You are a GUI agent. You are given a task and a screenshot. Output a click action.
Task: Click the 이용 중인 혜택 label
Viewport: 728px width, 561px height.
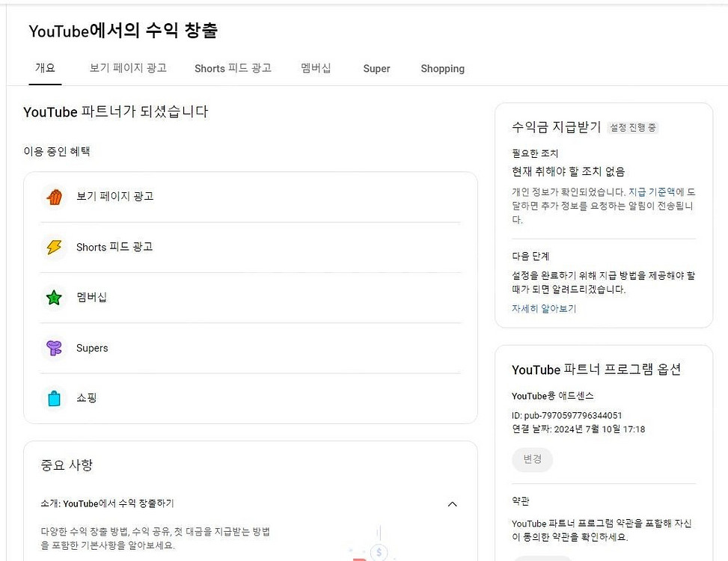pos(57,151)
